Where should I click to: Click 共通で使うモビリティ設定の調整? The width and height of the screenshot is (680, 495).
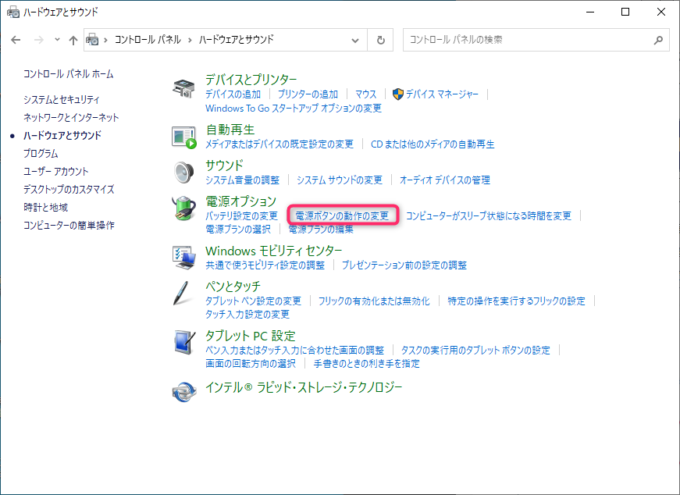pyautogui.click(x=265, y=265)
